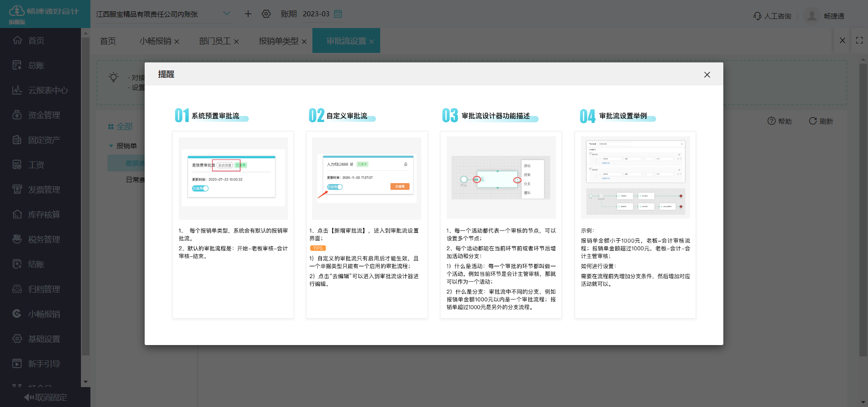Screen dimensions: 868x407
Task: Open the 报销单类型 tab
Action: coord(278,41)
